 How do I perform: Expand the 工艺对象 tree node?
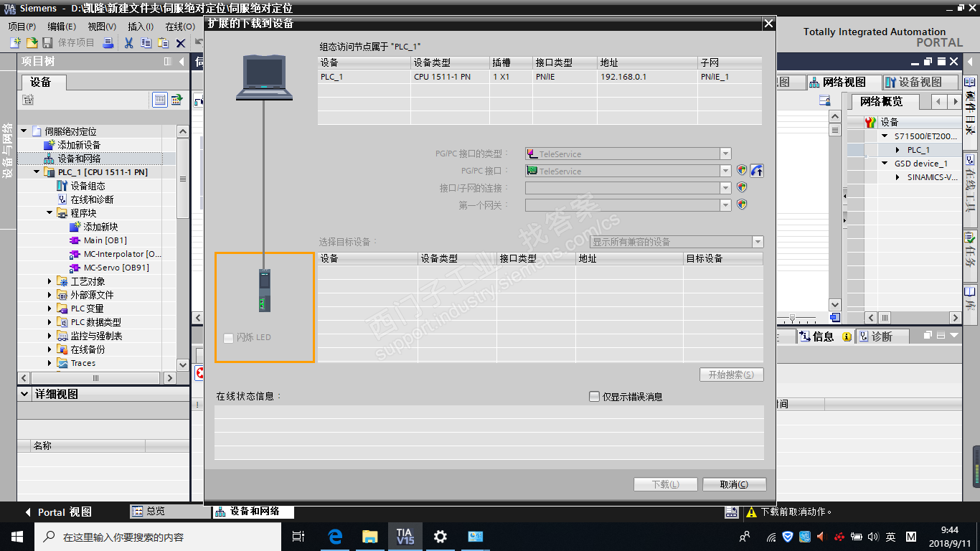[x=50, y=281]
